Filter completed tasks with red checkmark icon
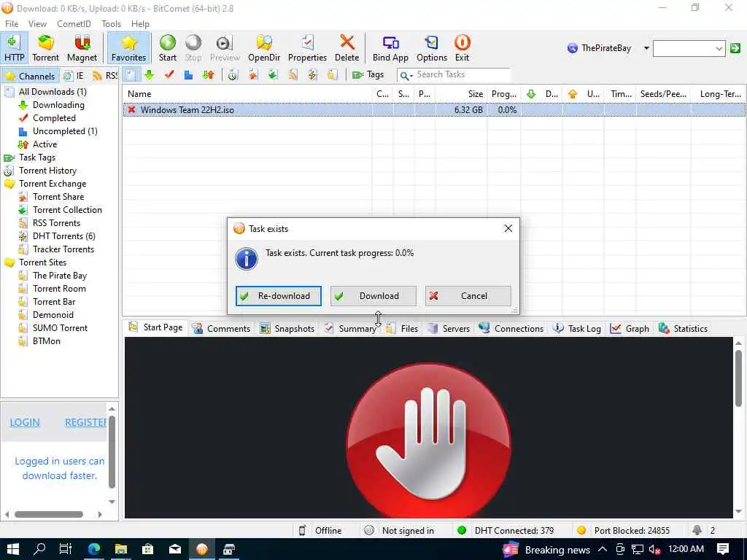 tap(169, 75)
